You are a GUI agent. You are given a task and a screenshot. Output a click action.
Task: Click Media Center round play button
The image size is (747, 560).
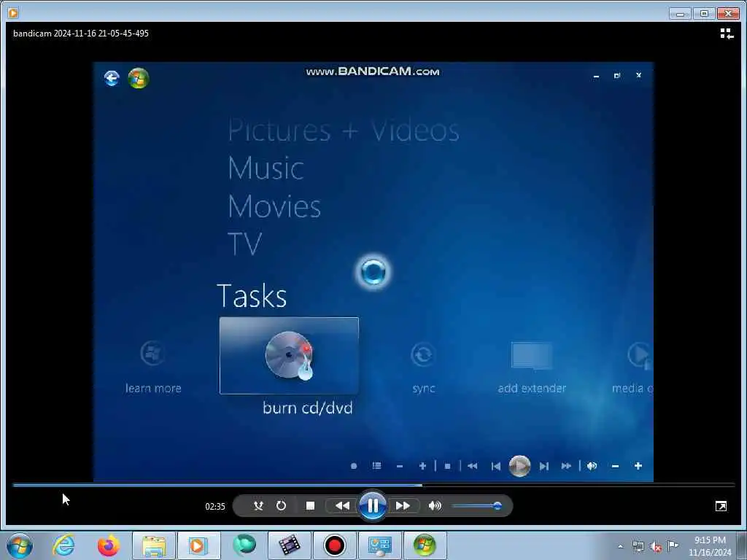519,466
